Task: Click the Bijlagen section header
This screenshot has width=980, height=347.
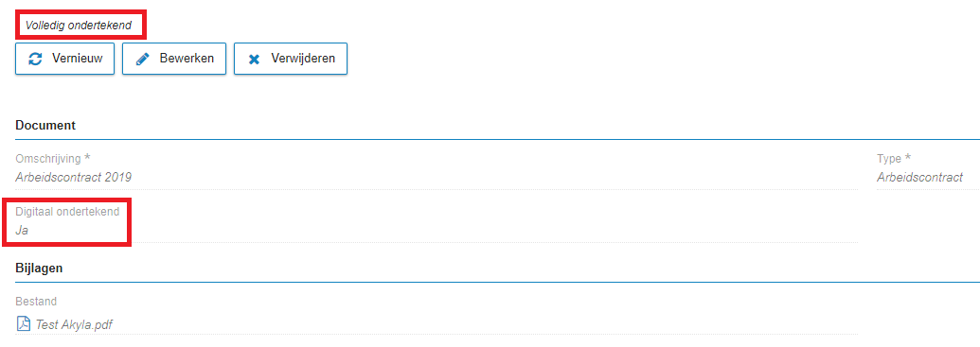Action: (x=40, y=269)
